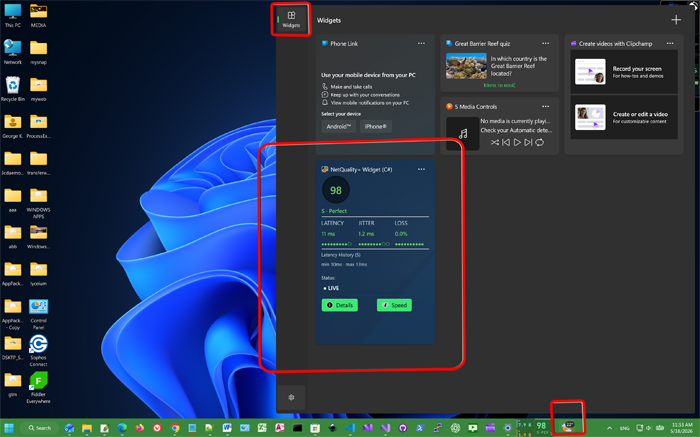Launch Google Chrome from taskbar
700x437 pixels.
click(x=175, y=428)
